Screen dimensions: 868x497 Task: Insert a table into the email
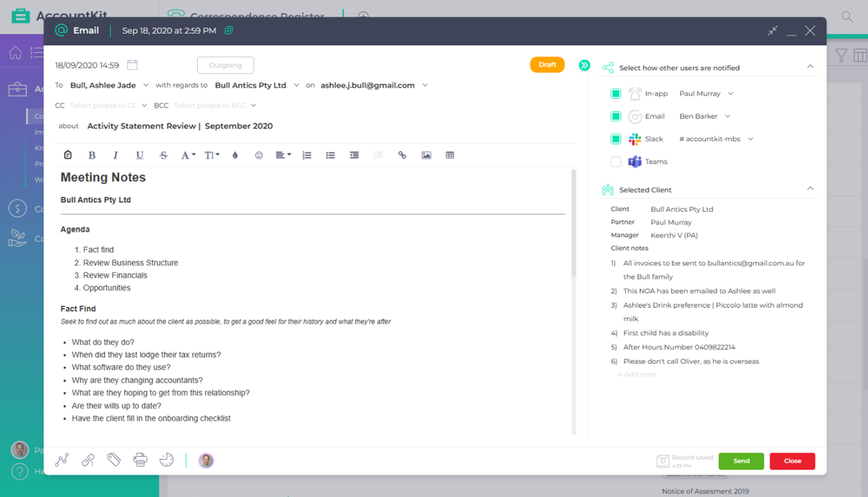[450, 155]
